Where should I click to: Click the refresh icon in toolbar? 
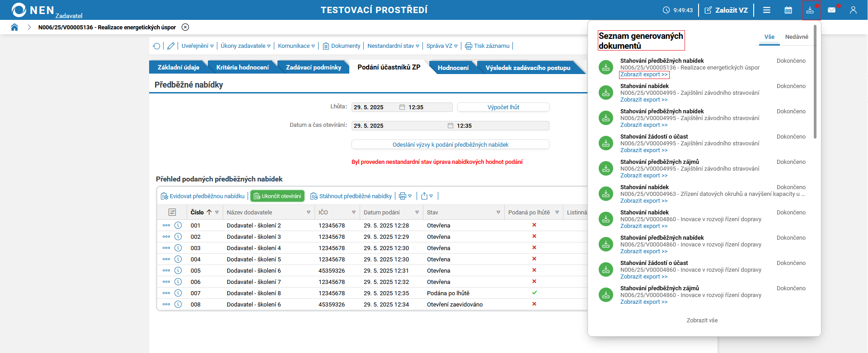click(156, 46)
